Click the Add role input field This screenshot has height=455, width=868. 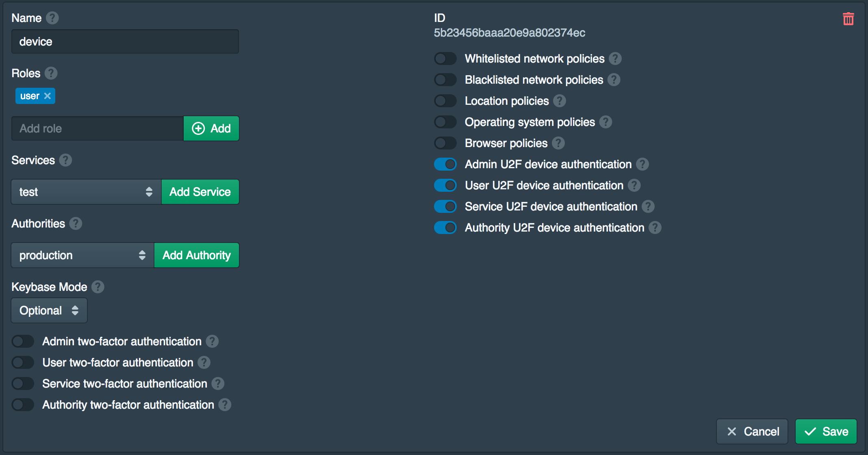(x=98, y=128)
